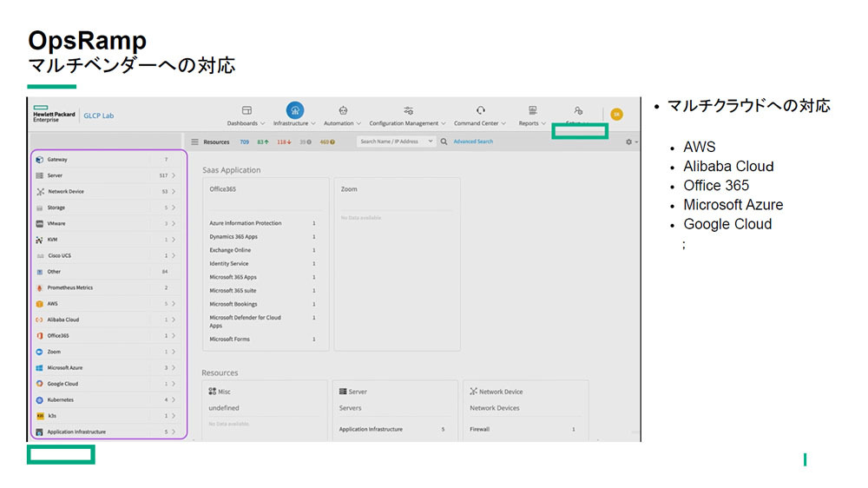Expand the VMware row chevron
This screenshot has width=868, height=488.
tap(174, 224)
